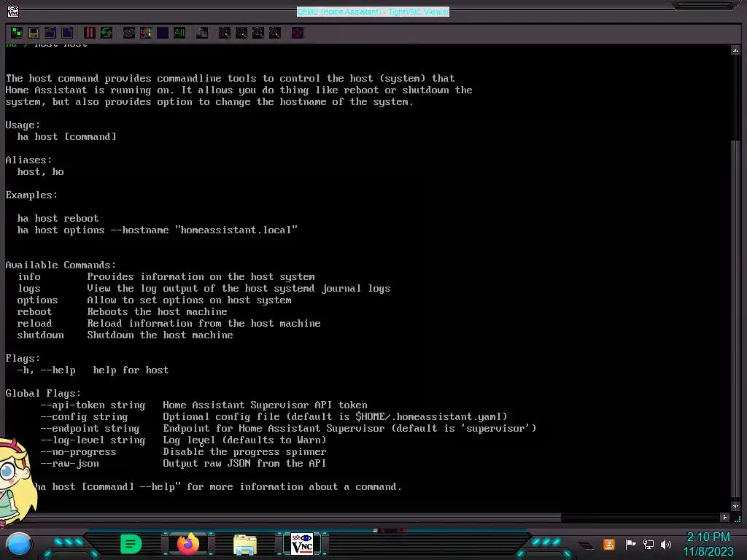
Task: Set zoom to 100% via toolbar
Action: click(x=258, y=32)
